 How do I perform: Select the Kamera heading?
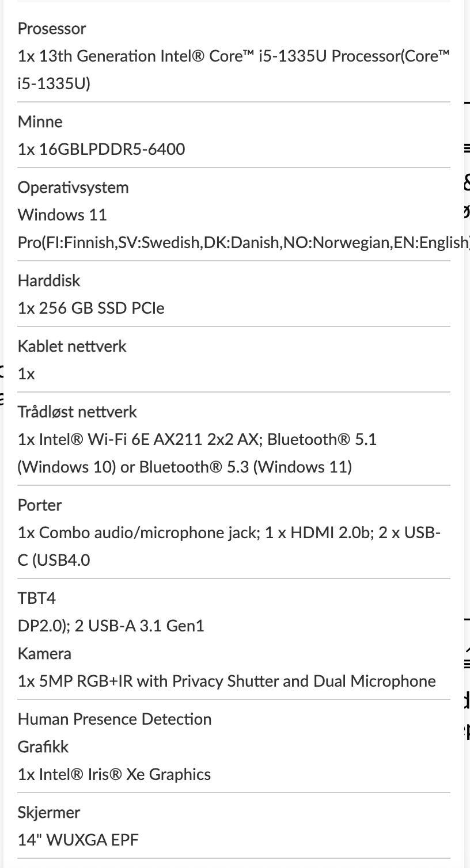[x=45, y=654]
